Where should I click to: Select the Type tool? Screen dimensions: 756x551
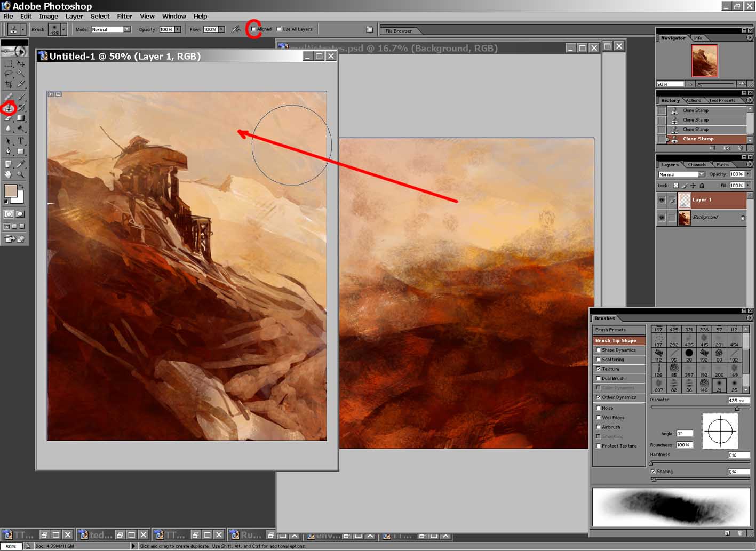point(21,141)
